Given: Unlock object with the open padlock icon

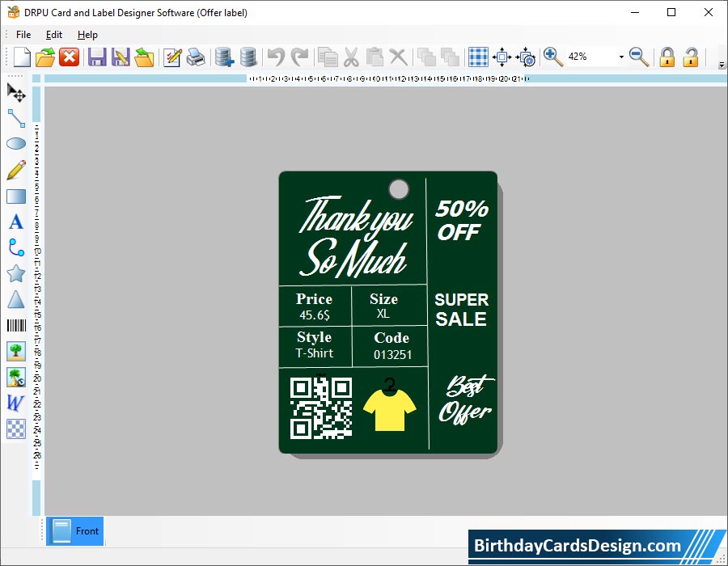Looking at the screenshot, I should pyautogui.click(x=691, y=57).
